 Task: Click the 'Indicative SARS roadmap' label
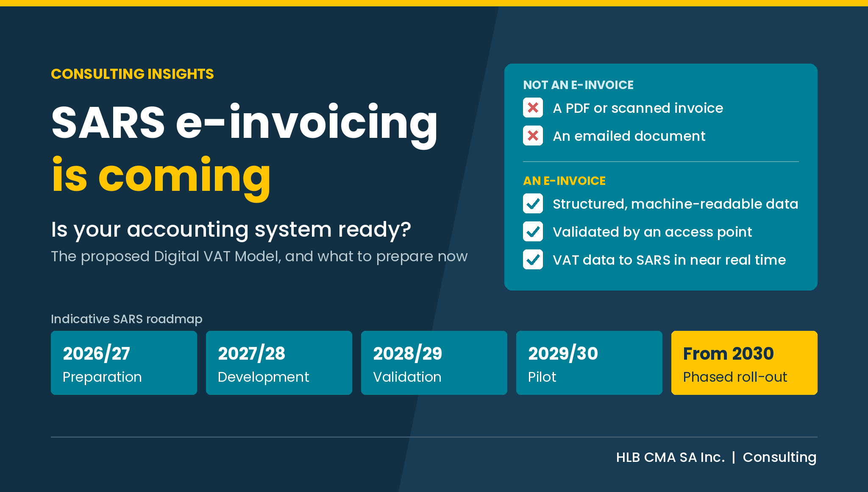click(126, 319)
